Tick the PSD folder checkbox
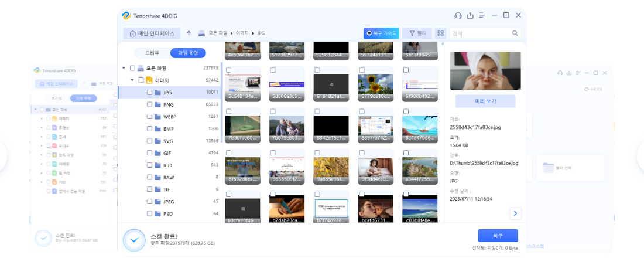The width and height of the screenshot is (644, 268). pyautogui.click(x=149, y=213)
